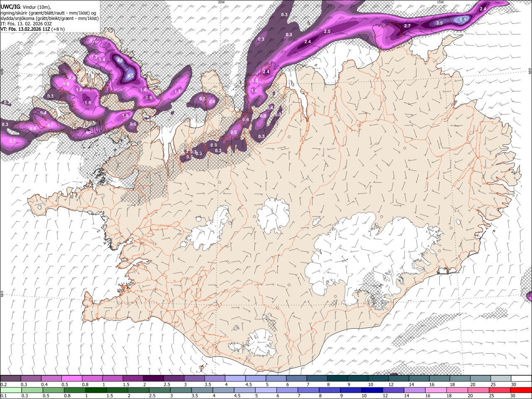Click the 6.9 precipitation value on the map
The height and width of the screenshot is (399, 532).
(463, 20)
